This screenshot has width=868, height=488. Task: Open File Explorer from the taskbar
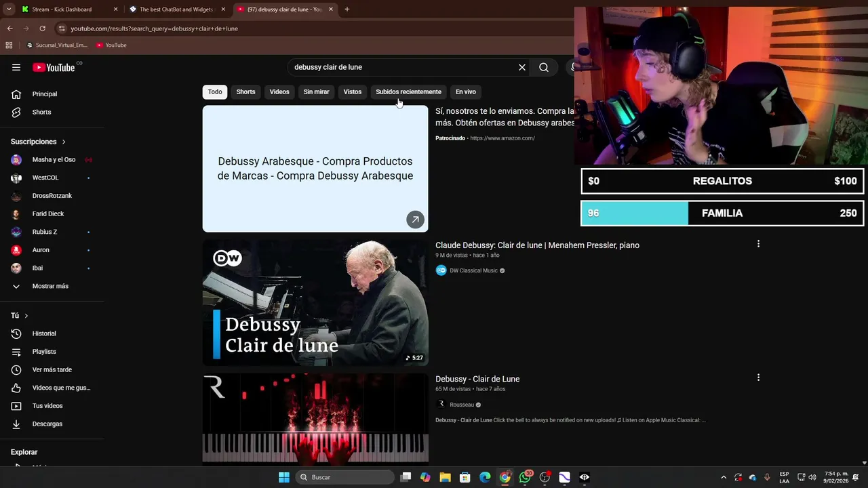click(445, 477)
